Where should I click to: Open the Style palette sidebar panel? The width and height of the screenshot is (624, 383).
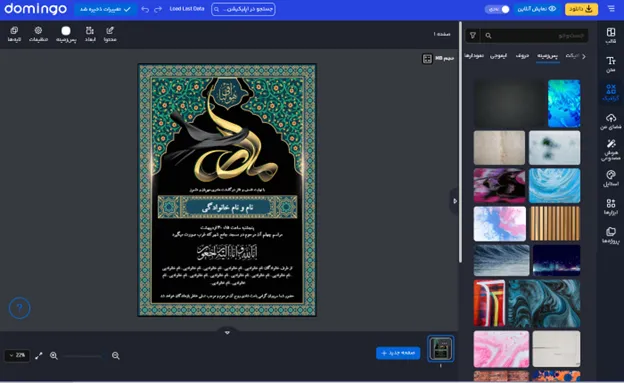click(x=611, y=178)
